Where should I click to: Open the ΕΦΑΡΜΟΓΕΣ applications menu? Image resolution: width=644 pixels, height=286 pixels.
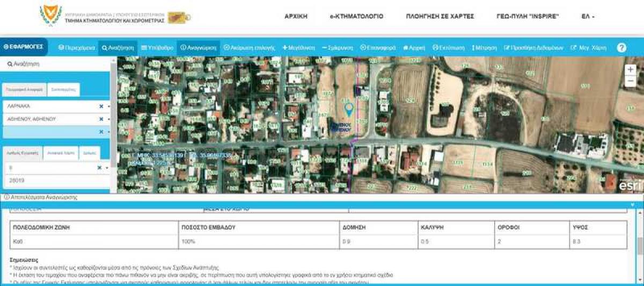coord(24,47)
